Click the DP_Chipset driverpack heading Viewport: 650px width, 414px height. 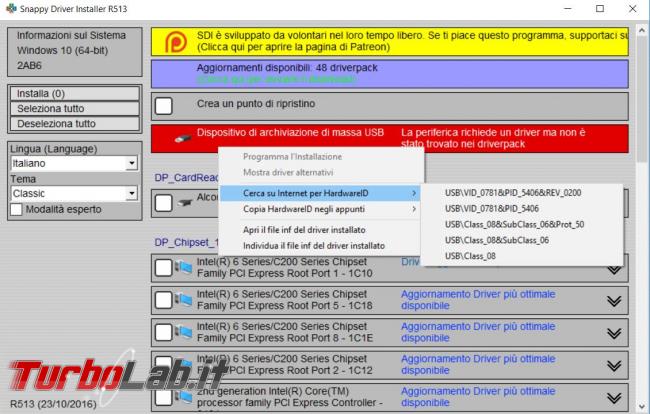186,242
